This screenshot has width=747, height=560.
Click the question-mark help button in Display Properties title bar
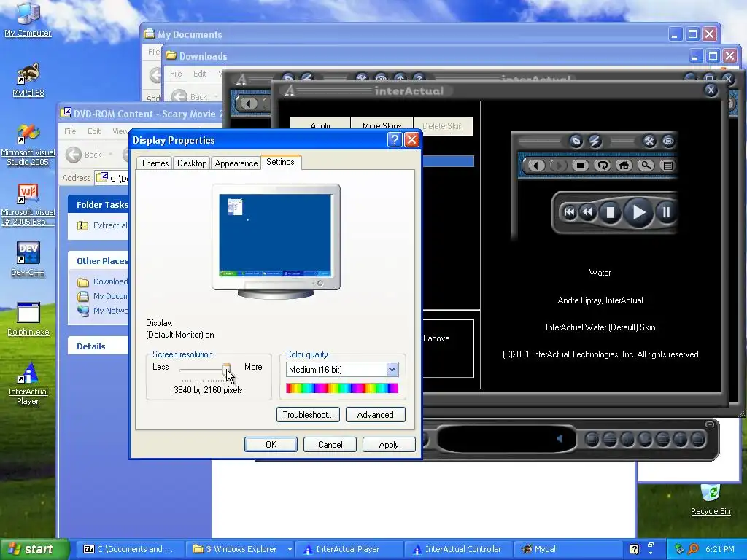click(395, 139)
